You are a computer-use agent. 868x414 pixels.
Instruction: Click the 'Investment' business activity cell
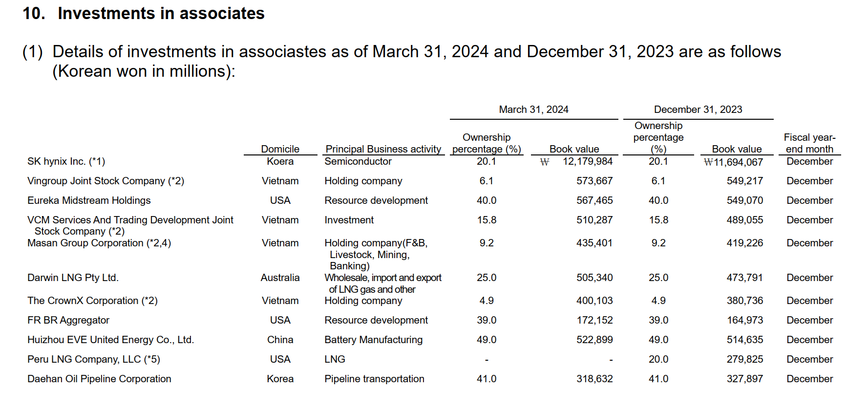click(x=349, y=220)
